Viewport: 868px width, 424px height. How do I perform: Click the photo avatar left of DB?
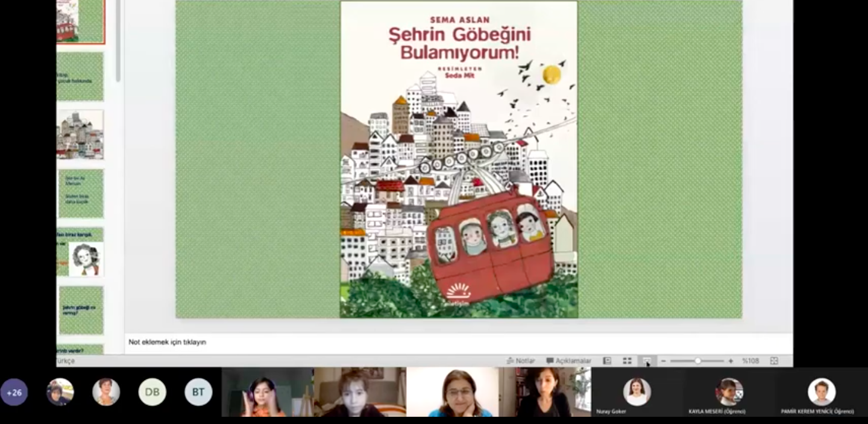tap(106, 392)
